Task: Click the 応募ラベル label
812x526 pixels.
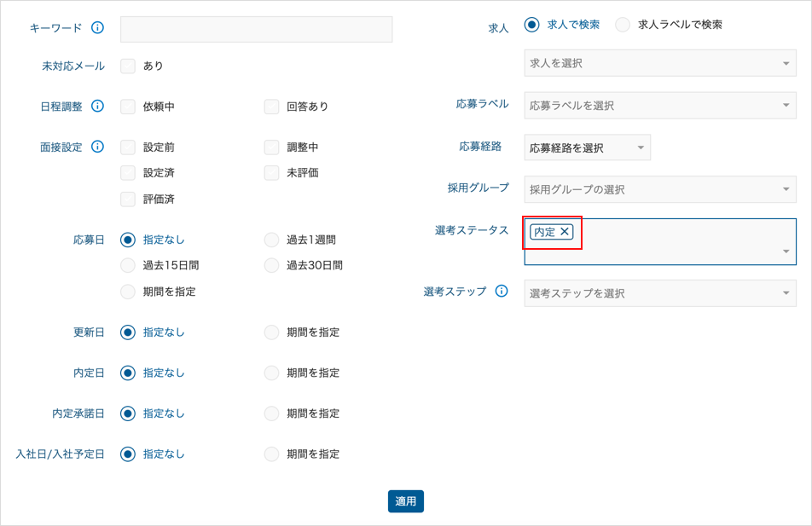Action: (483, 104)
